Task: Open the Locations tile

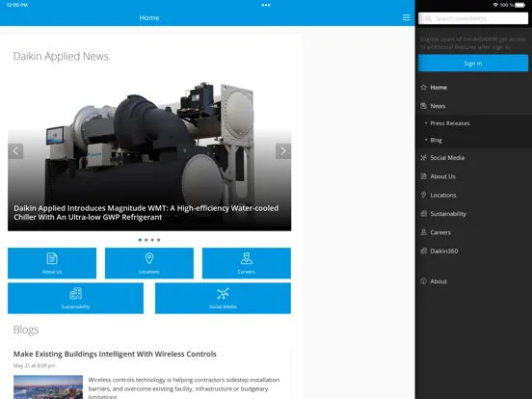Action: (149, 263)
